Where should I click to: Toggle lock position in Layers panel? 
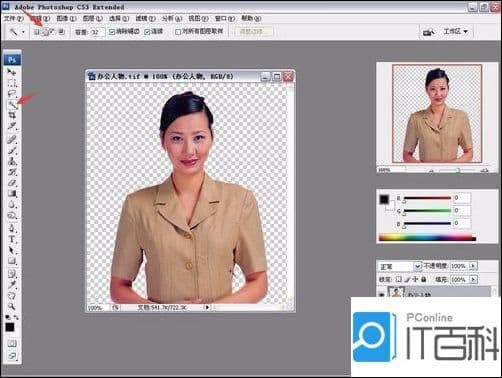coord(415,279)
